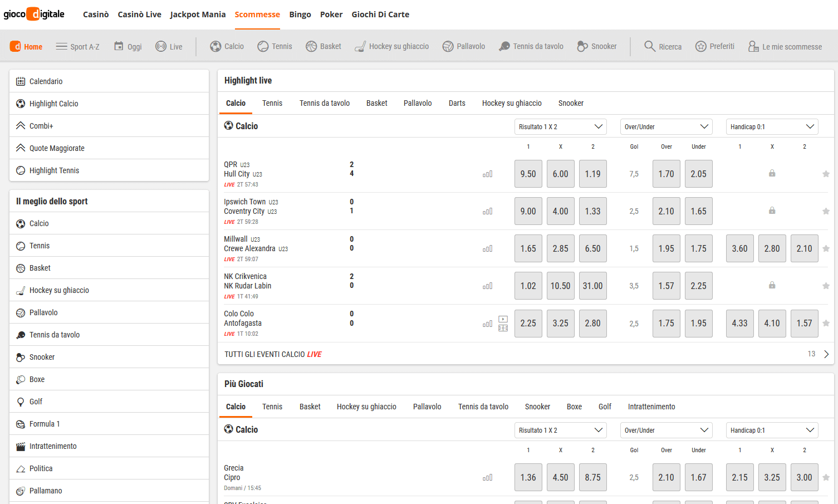Open Politica in sport list
This screenshot has height=504, width=838.
pyautogui.click(x=109, y=468)
